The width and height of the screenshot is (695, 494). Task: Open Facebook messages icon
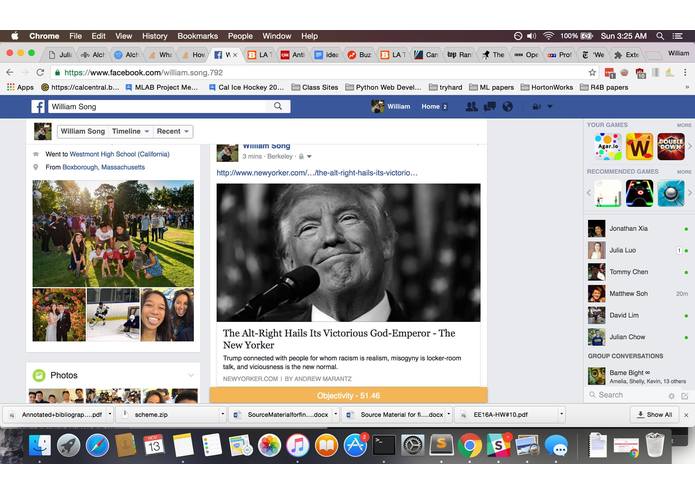tap(490, 106)
